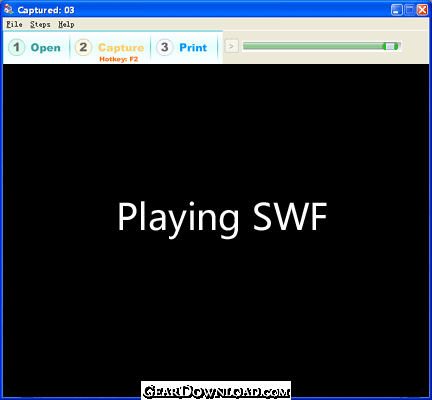
Task: Play the SWF with the arrow button
Action: coord(231,46)
